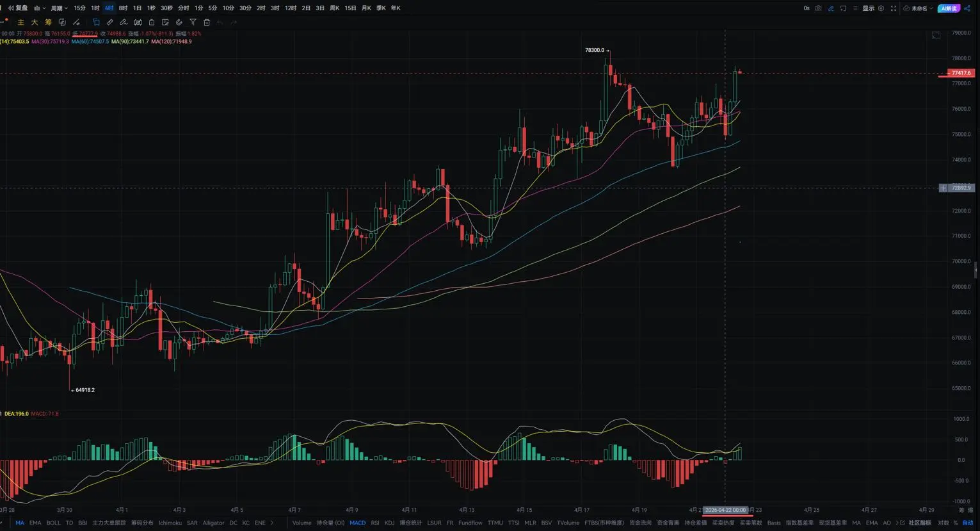Select the 持仓量 (OI) indicator
This screenshot has width=980, height=531.
click(330, 523)
